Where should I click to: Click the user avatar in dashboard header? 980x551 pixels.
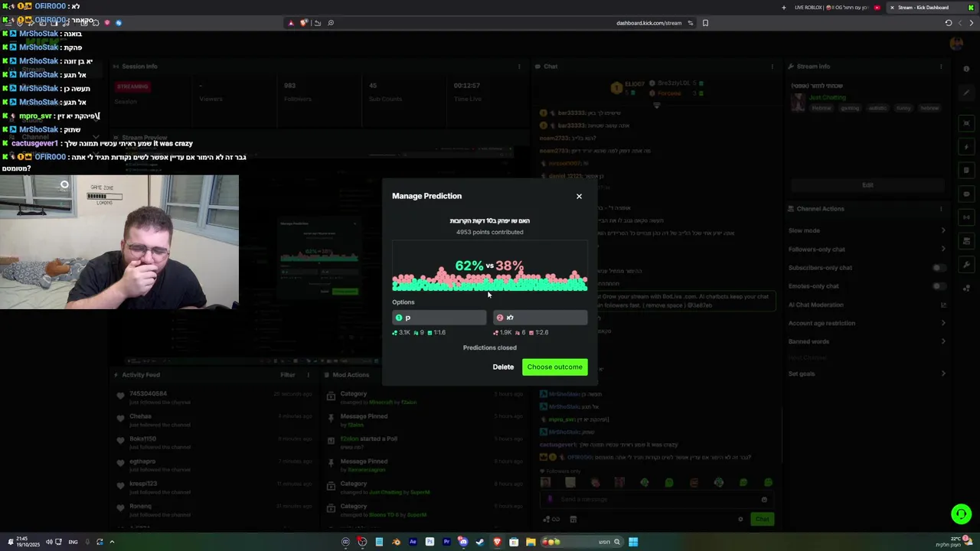pyautogui.click(x=956, y=44)
